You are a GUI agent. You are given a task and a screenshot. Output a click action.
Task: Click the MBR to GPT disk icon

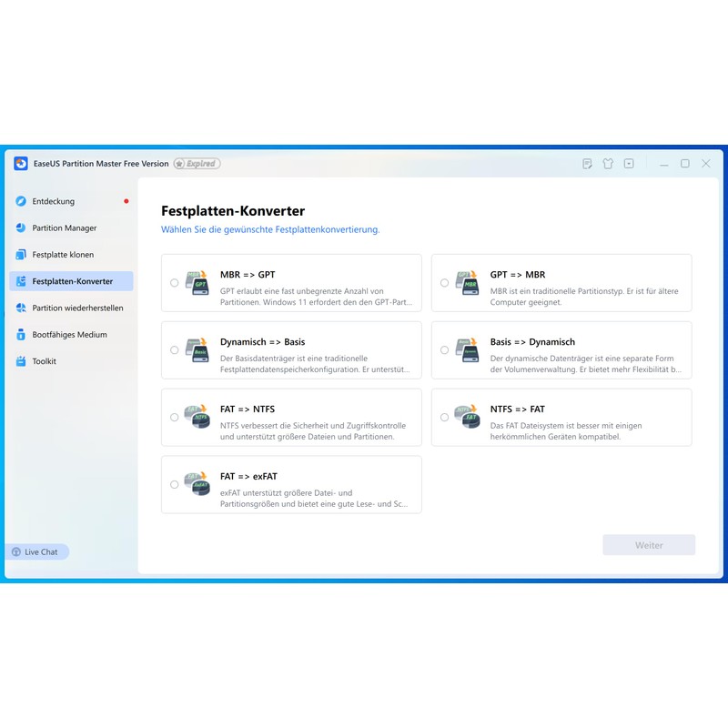(x=197, y=282)
